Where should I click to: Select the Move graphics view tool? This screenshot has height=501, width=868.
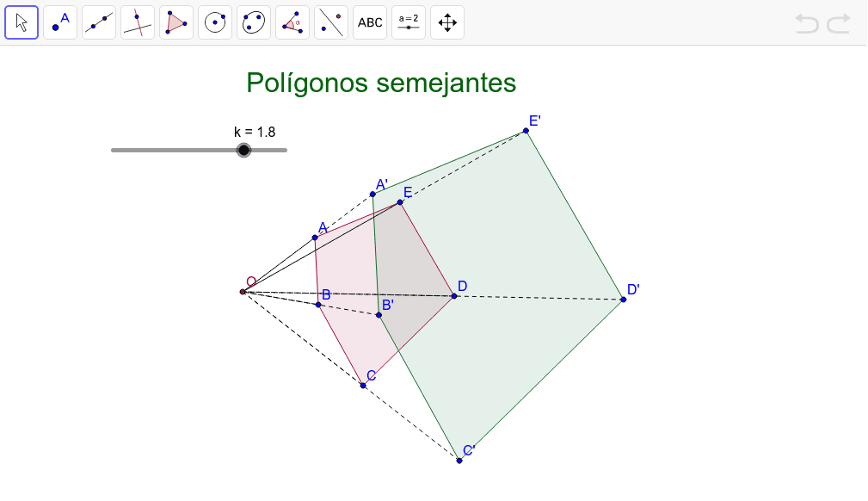pyautogui.click(x=448, y=22)
